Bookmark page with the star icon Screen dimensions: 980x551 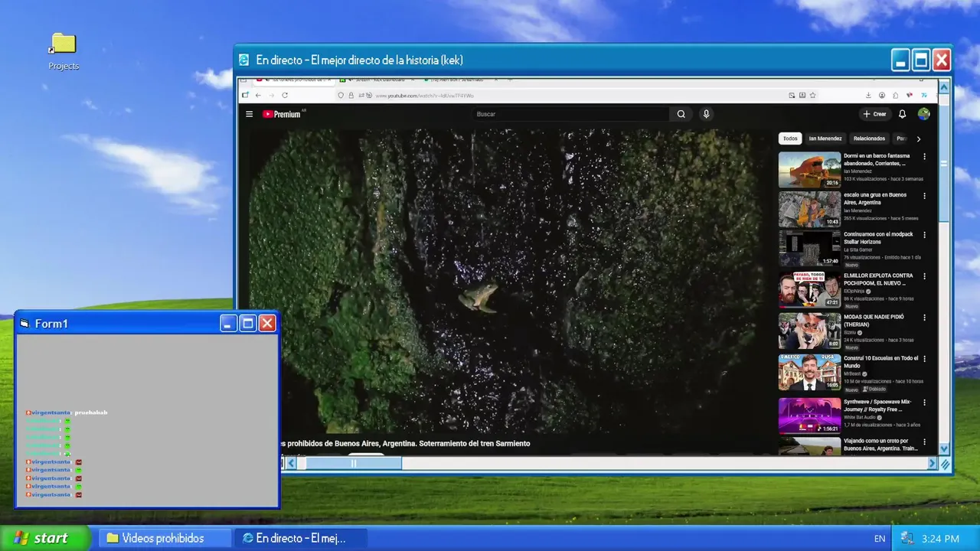tap(812, 95)
